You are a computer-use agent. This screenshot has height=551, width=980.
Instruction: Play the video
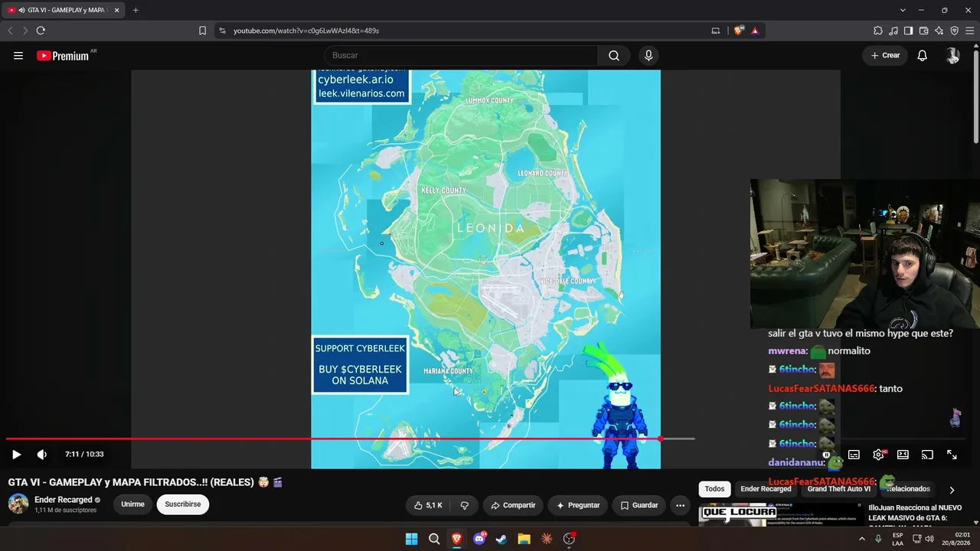[16, 455]
